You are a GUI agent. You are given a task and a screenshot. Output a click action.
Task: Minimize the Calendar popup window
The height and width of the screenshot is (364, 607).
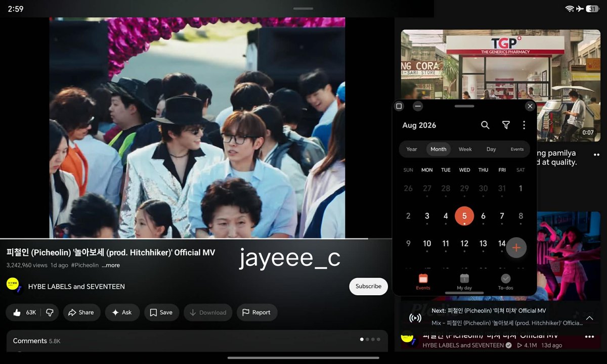pyautogui.click(x=417, y=106)
